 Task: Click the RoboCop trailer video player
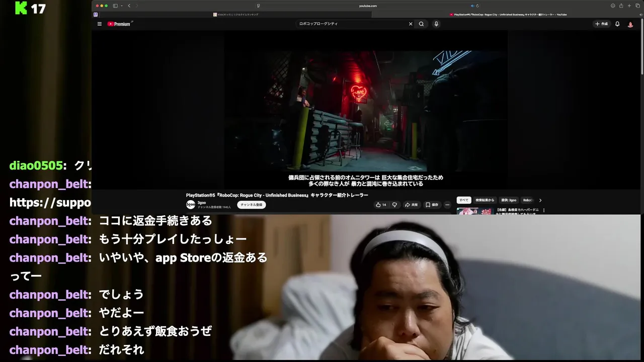coord(366,111)
